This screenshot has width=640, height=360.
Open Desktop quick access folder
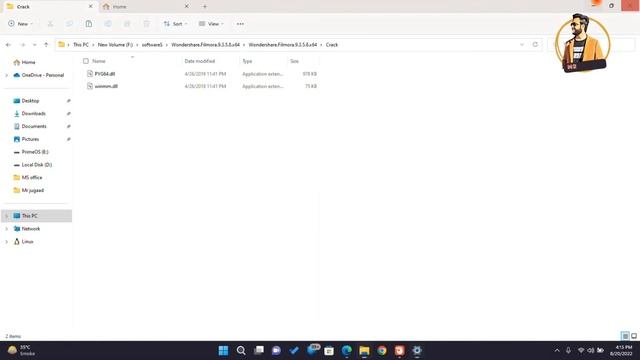[30, 101]
